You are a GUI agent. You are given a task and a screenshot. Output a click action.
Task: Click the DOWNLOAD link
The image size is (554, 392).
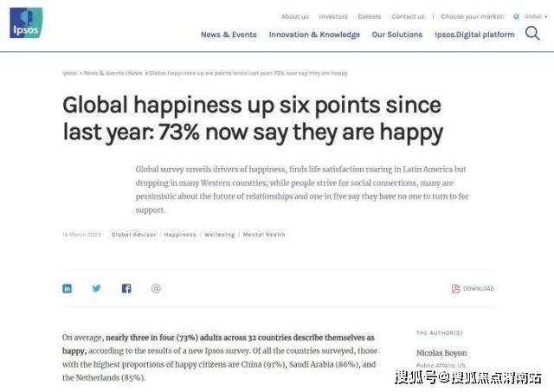[x=479, y=288]
